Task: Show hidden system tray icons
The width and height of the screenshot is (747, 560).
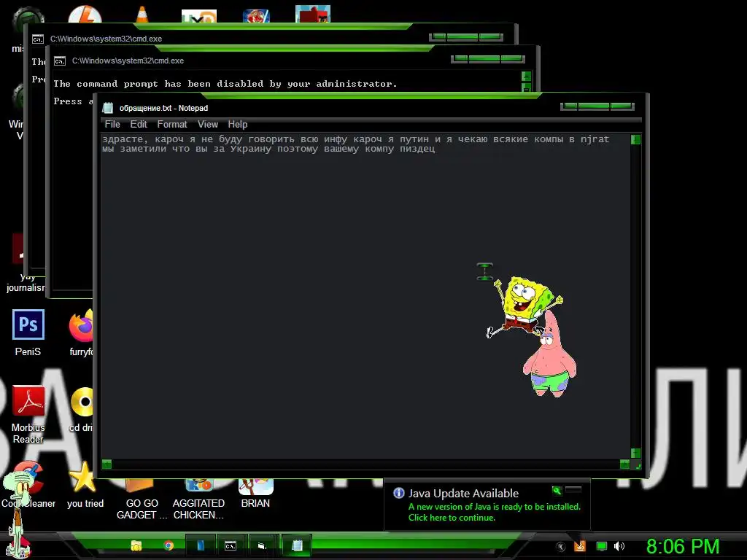Action: tap(561, 547)
